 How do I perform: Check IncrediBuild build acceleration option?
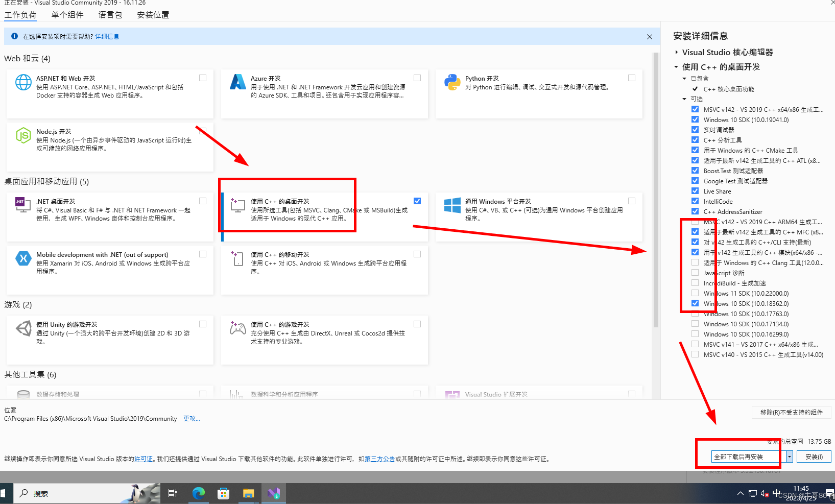click(695, 283)
